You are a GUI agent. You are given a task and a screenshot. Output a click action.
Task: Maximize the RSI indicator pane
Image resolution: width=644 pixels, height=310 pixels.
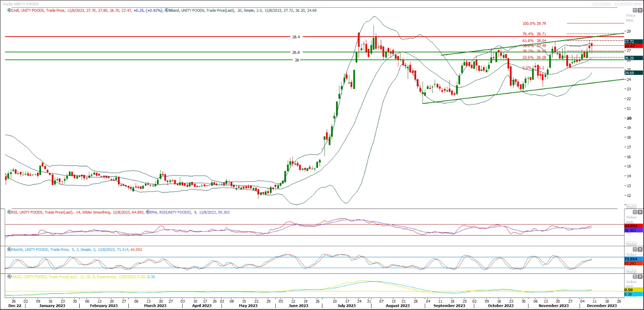(635, 212)
